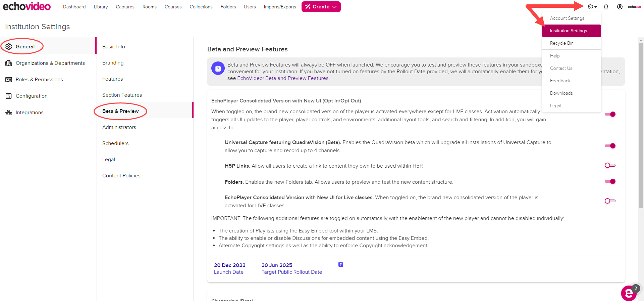The height and width of the screenshot is (301, 644).
Task: Click magic wand icon on Create button
Action: (308, 7)
